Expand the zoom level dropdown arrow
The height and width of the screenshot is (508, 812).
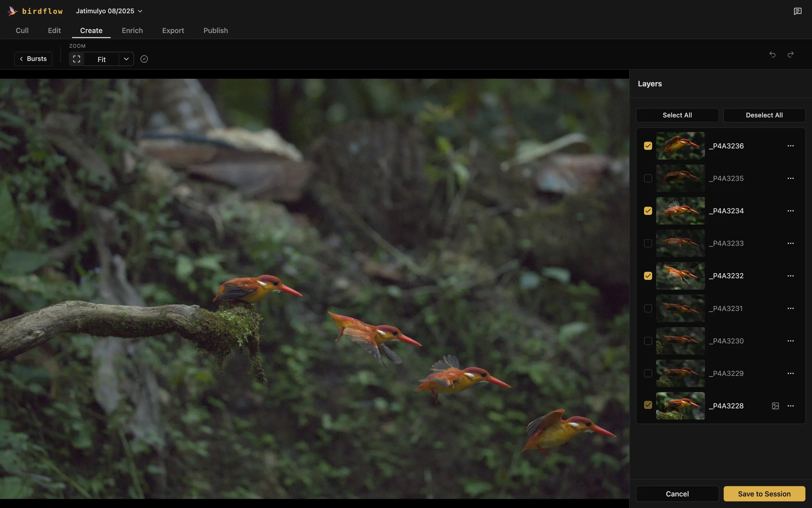point(126,59)
